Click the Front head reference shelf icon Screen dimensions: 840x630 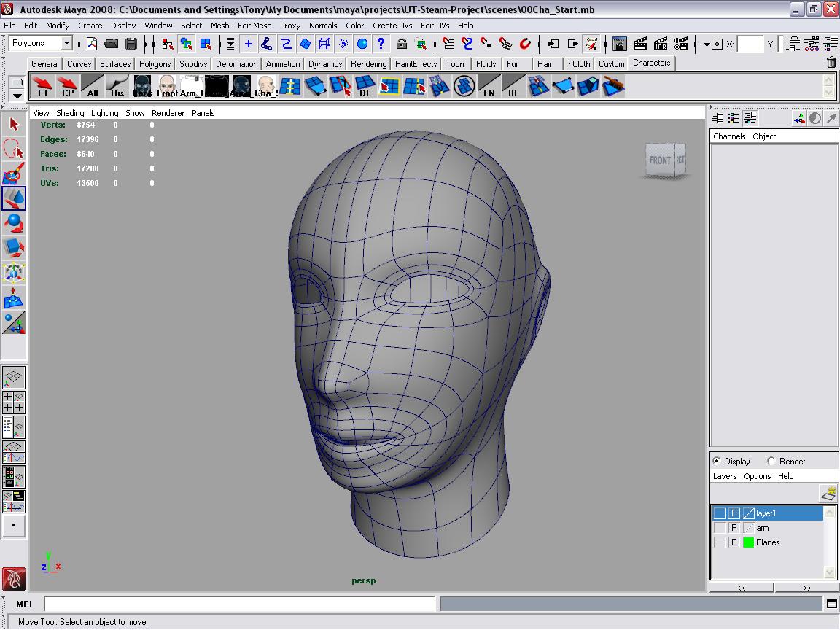pos(166,86)
